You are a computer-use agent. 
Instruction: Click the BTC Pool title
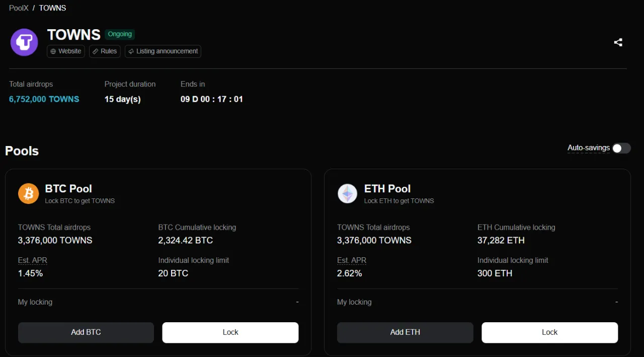[x=68, y=189]
